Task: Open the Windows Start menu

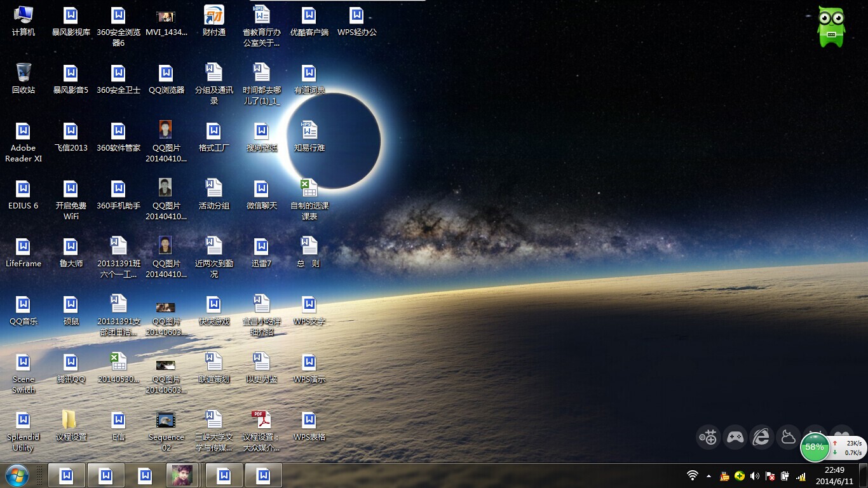Action: tap(17, 475)
